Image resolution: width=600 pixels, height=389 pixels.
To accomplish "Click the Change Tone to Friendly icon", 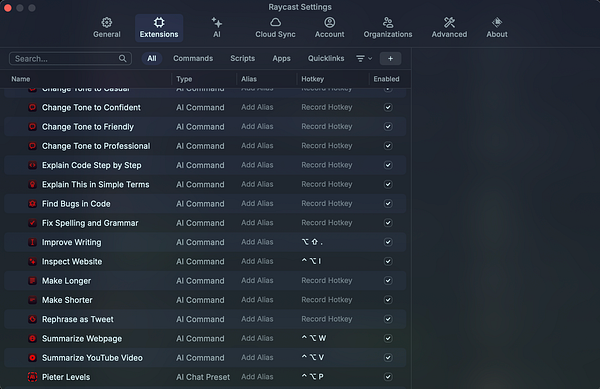I will (x=33, y=127).
